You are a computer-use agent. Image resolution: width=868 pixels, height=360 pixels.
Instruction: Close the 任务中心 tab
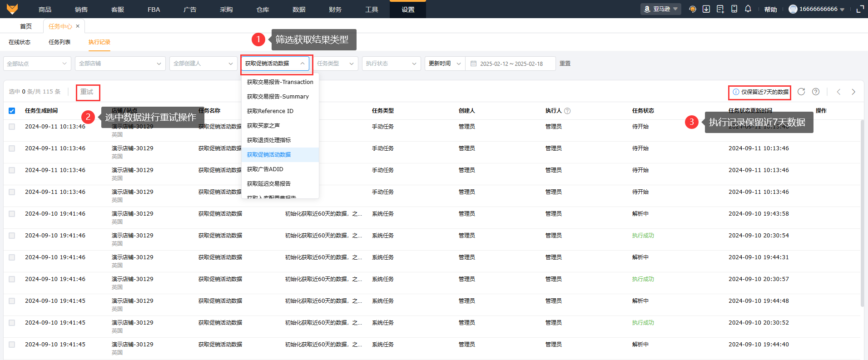(78, 26)
